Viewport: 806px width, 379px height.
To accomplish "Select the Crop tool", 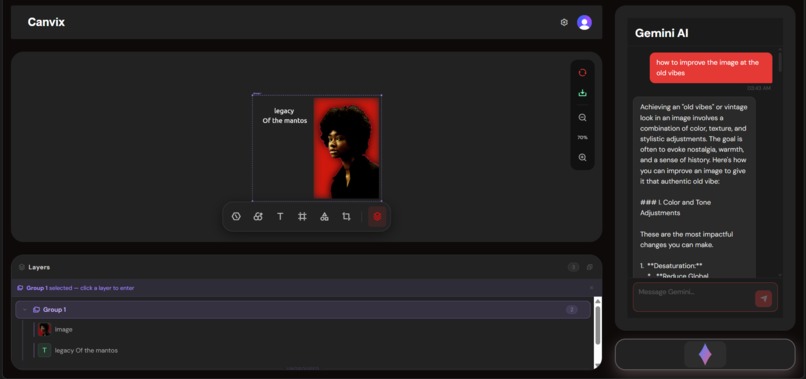I will tap(346, 216).
